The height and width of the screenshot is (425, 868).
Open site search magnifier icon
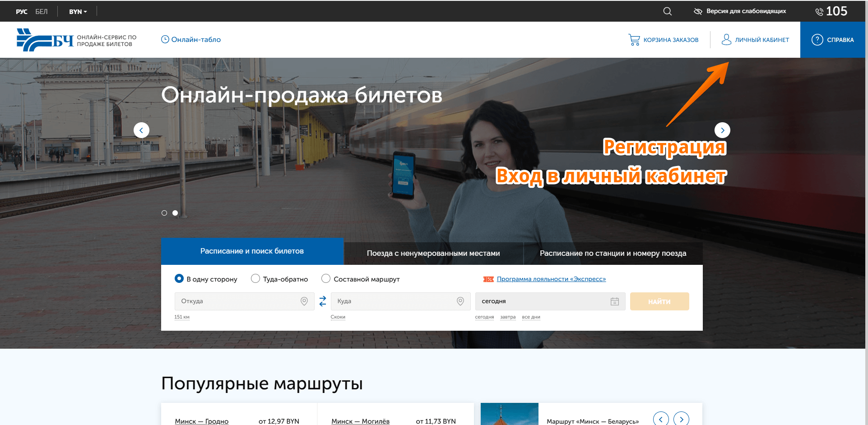[x=667, y=11]
